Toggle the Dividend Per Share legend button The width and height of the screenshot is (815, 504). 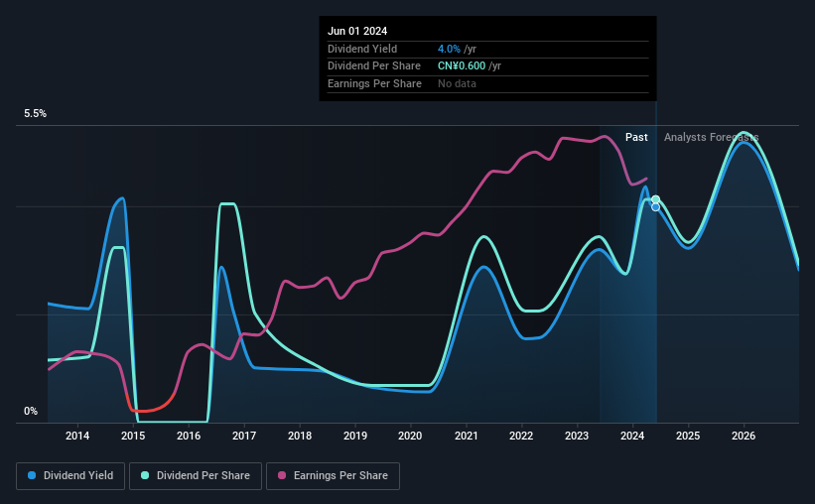point(196,476)
